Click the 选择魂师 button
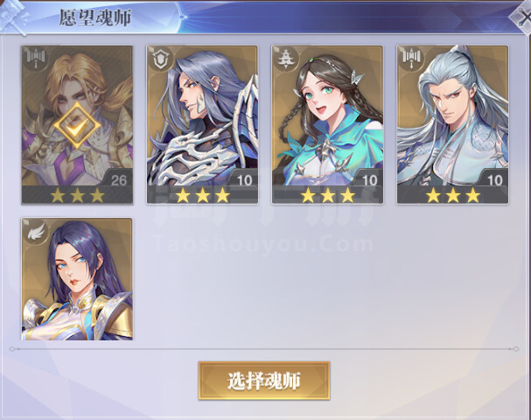531x420 pixels. click(x=264, y=381)
